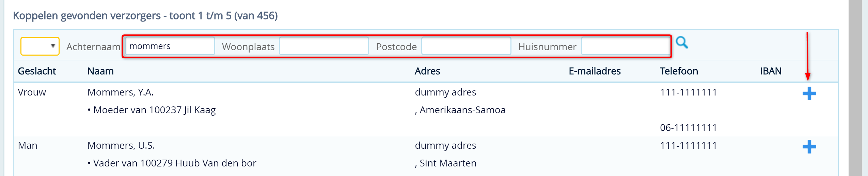Click the magnifying glass search icon

682,43
